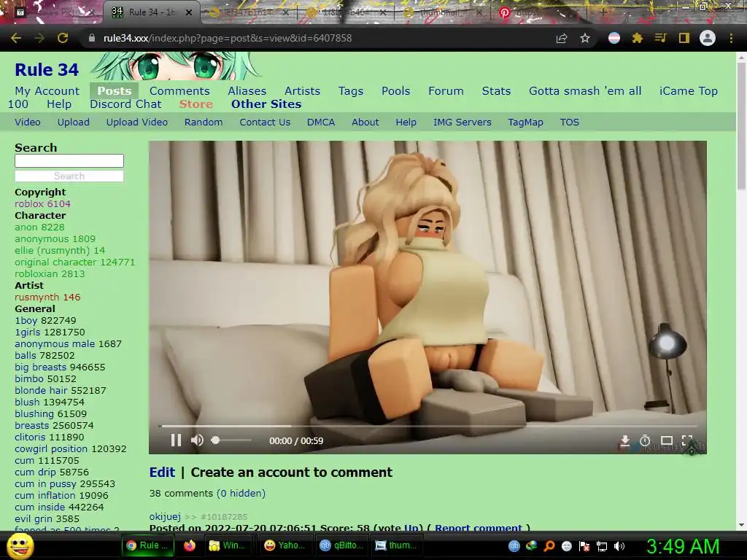This screenshot has width=747, height=560.
Task: Open video playback speed timer icon
Action: (x=645, y=440)
